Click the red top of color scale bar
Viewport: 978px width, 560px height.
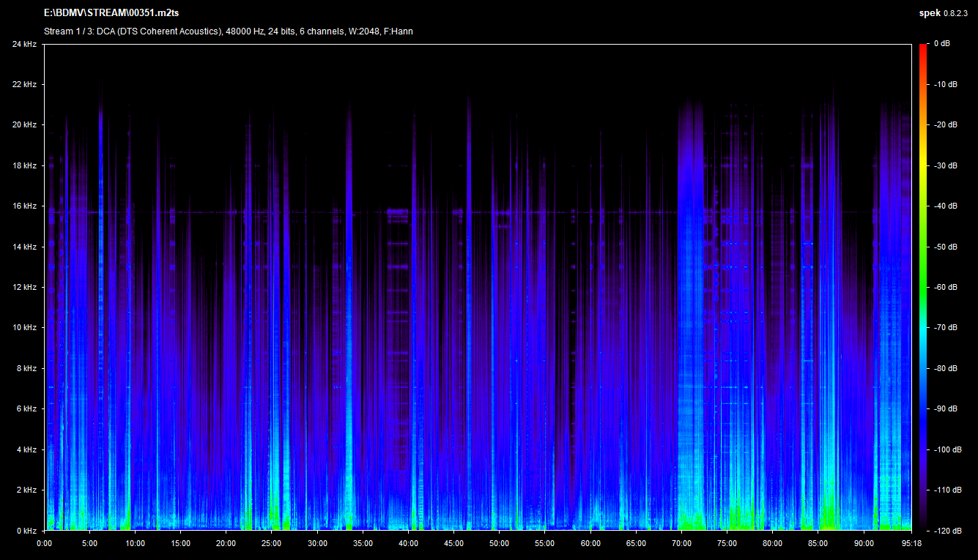pos(923,48)
